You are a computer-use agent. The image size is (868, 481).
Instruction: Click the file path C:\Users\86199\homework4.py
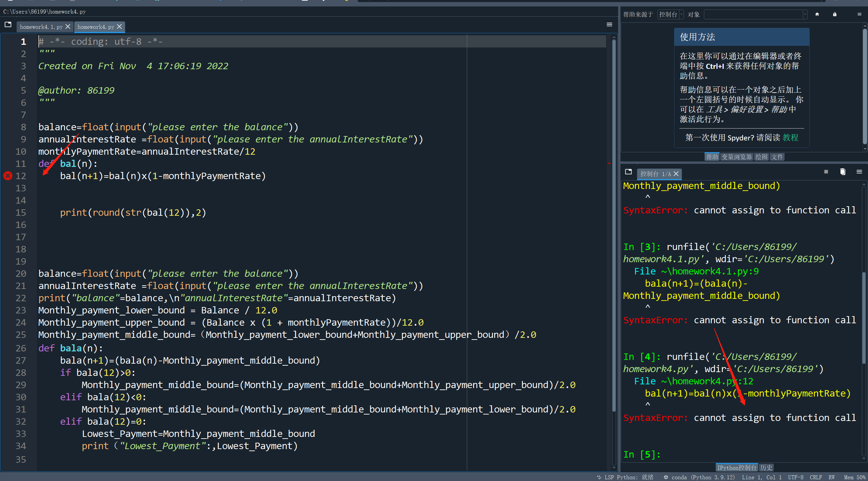[44, 12]
